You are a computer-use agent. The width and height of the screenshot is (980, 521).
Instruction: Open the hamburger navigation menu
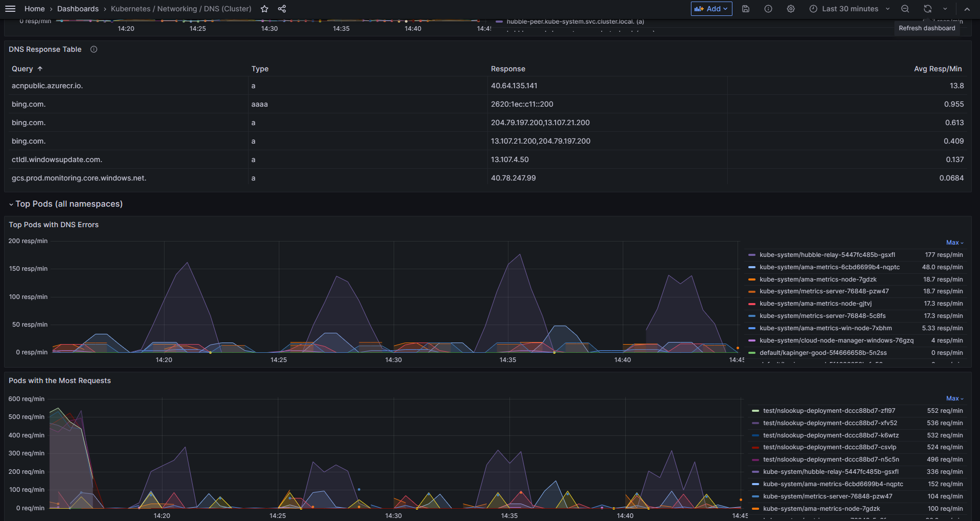pos(10,9)
